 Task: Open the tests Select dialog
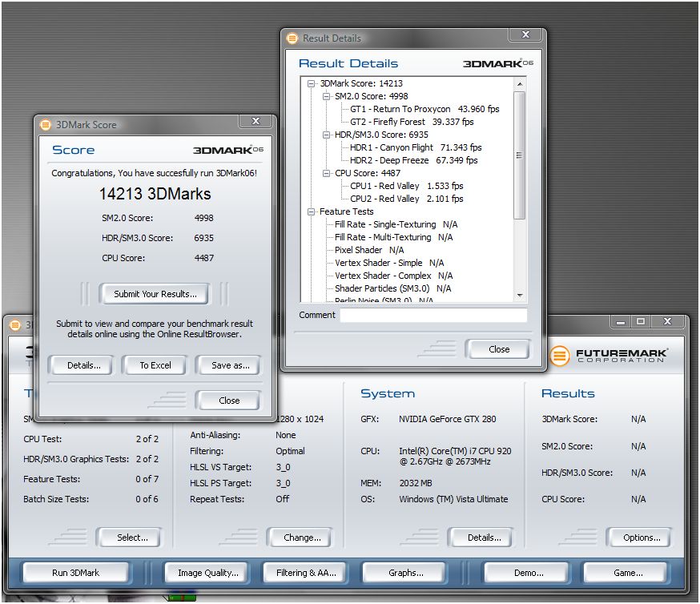[131, 538]
